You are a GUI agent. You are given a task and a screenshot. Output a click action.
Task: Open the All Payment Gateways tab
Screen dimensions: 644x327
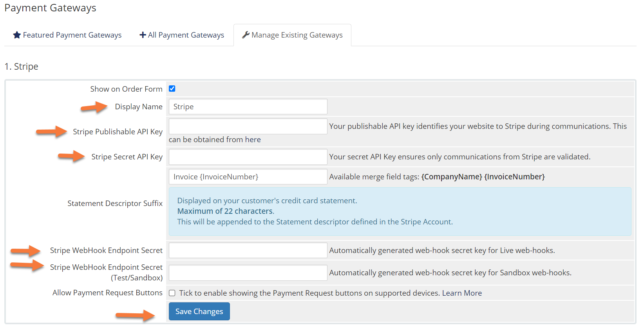point(182,35)
